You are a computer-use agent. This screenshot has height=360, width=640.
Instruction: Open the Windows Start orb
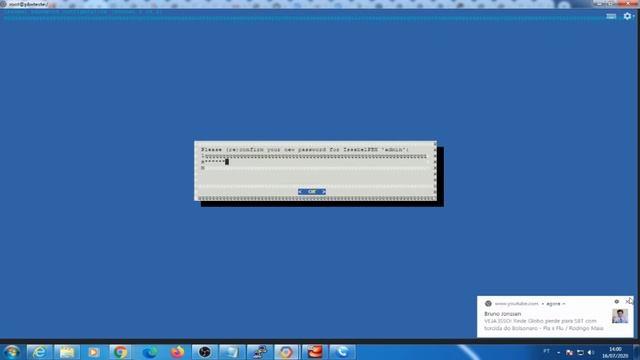11,352
